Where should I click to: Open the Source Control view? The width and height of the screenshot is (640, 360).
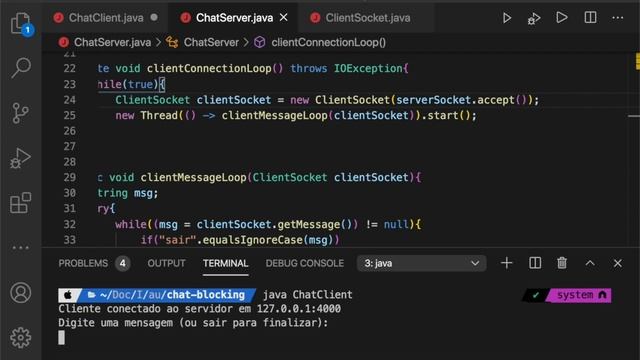click(x=20, y=113)
